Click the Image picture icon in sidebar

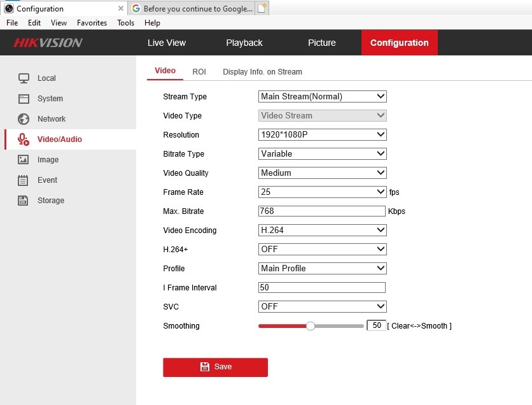[x=24, y=160]
